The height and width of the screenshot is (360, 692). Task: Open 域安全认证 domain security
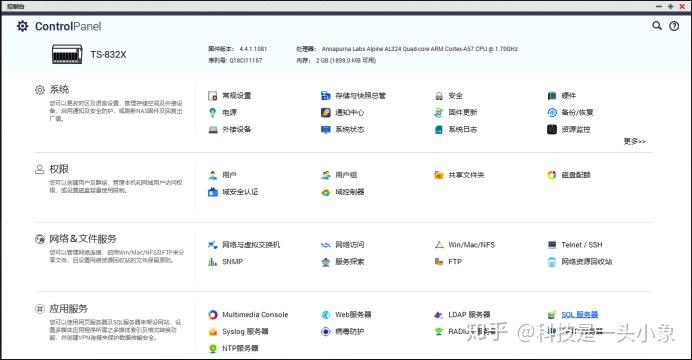pos(233,192)
